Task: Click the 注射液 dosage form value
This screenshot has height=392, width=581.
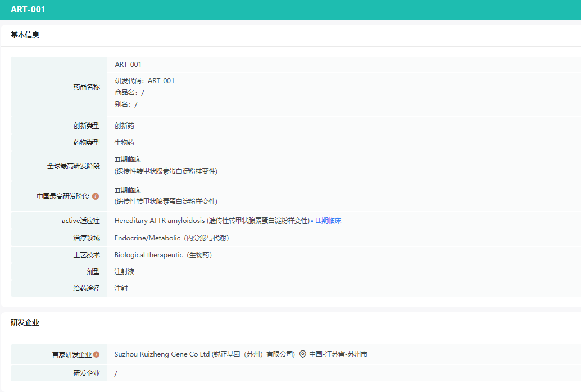Action: click(124, 272)
